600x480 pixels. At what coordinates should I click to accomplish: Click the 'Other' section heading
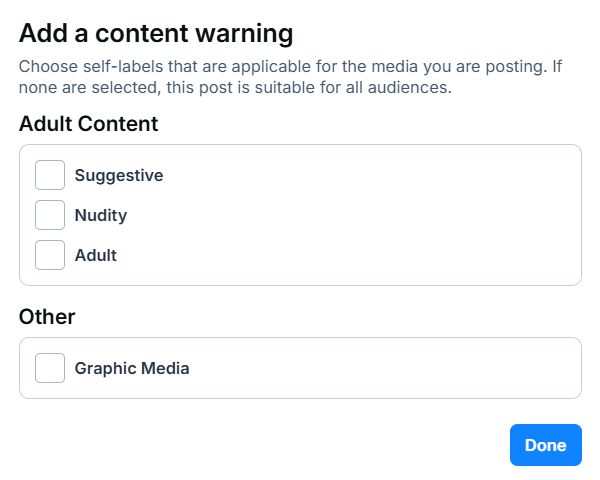point(47,317)
